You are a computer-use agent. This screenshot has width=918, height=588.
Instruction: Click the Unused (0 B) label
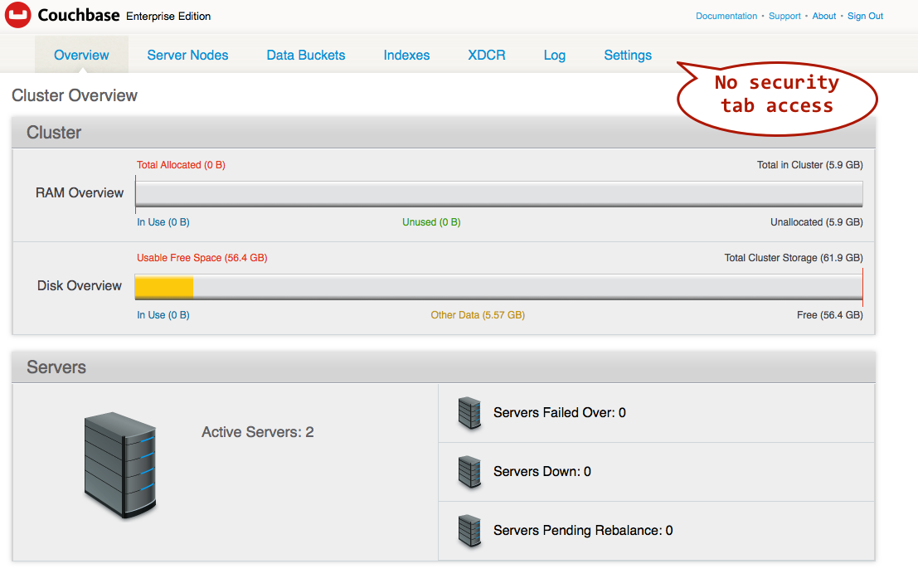[x=431, y=222]
